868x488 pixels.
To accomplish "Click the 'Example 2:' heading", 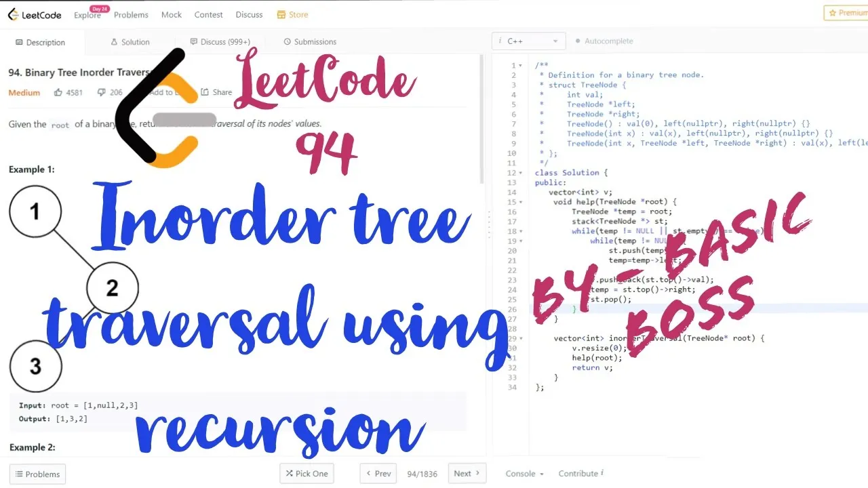I will point(32,447).
